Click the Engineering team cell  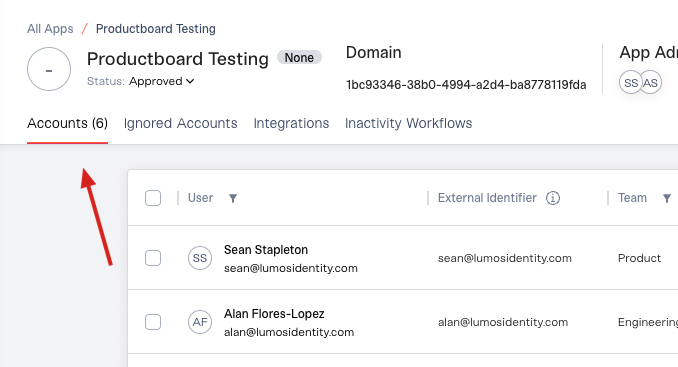pyautogui.click(x=648, y=322)
